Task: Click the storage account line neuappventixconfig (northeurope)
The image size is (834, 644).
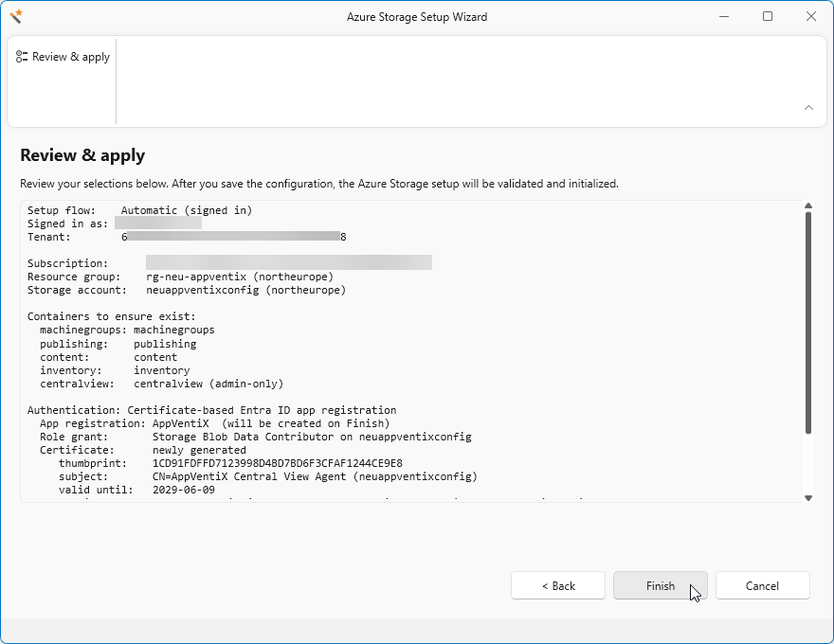Action: point(187,290)
